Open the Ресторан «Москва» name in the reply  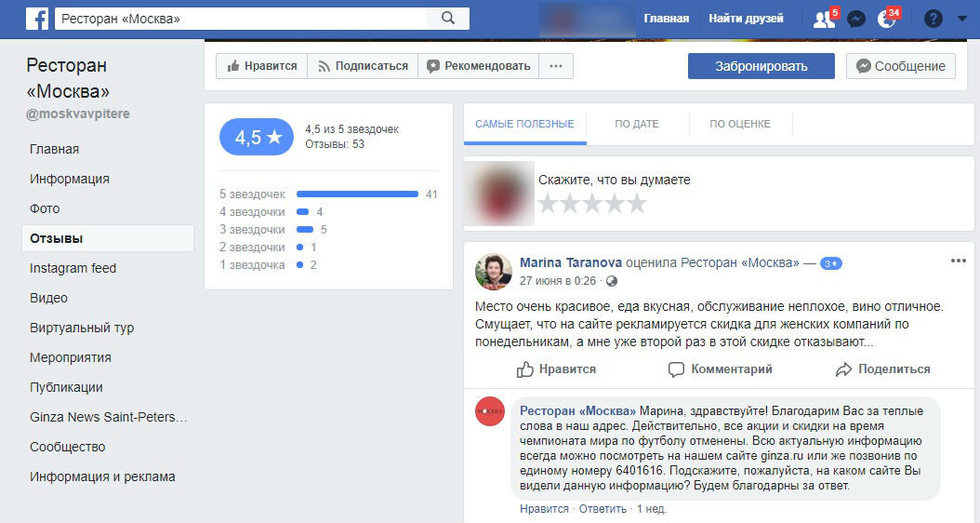pyautogui.click(x=577, y=411)
